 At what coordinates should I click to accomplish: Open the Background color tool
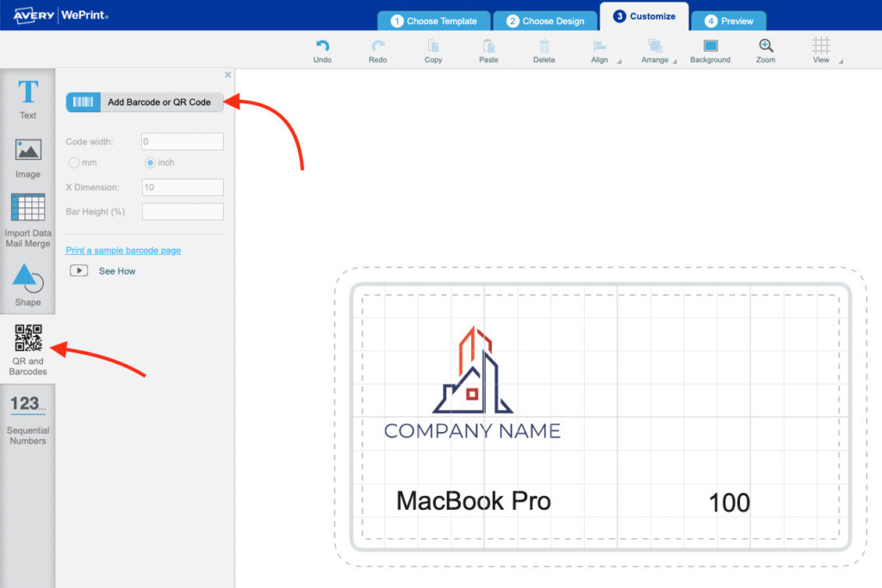[x=710, y=51]
